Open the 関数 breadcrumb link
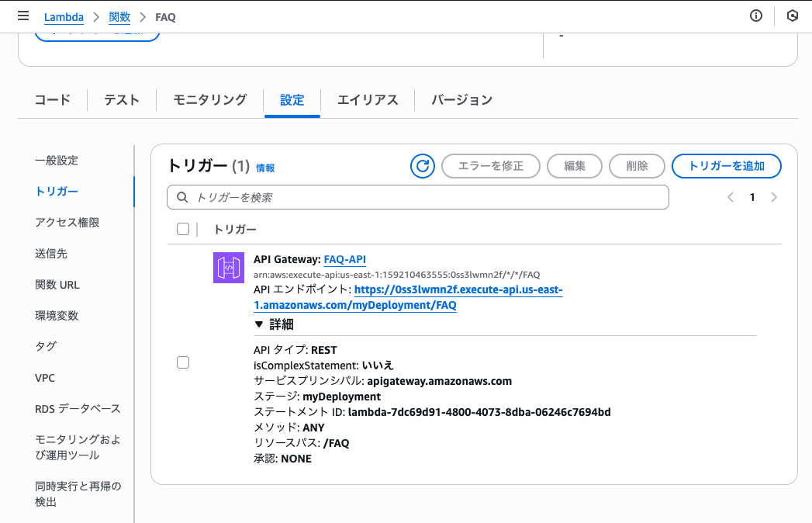The width and height of the screenshot is (812, 523). 119,17
